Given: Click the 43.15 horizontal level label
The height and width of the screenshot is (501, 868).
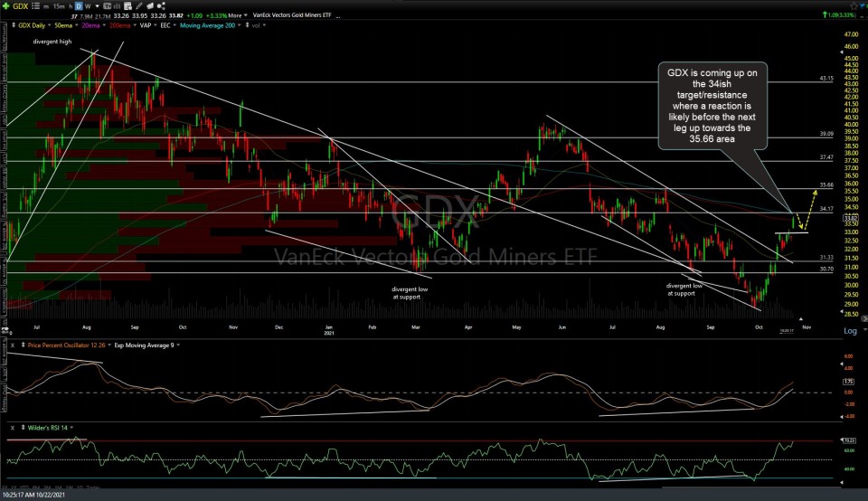Looking at the screenshot, I should pos(826,79).
